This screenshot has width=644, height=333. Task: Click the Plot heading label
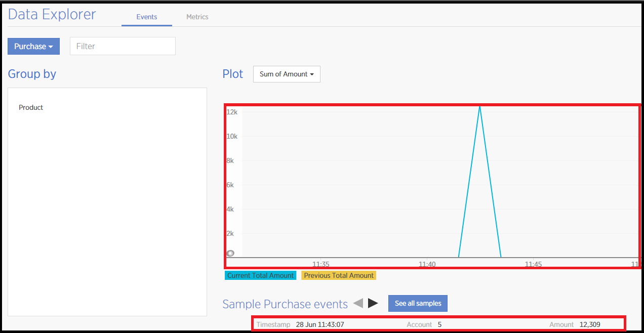[x=232, y=74]
